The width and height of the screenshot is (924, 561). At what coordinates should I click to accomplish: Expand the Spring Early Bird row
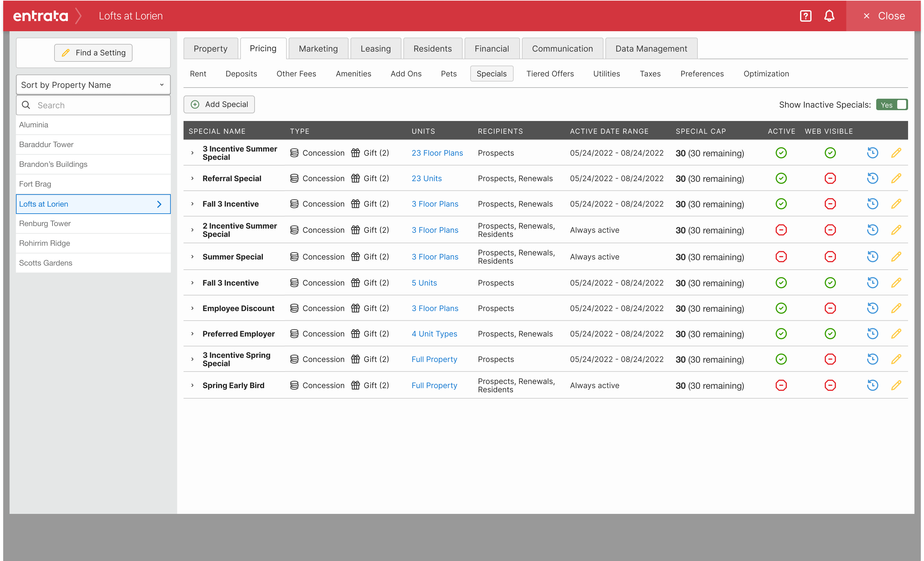pyautogui.click(x=192, y=385)
